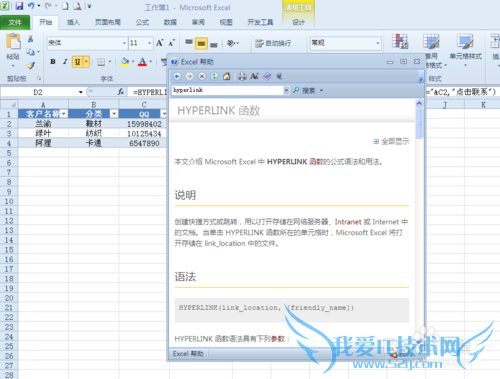Click the Paste clipboard icon
The image size is (500, 379).
point(14,42)
